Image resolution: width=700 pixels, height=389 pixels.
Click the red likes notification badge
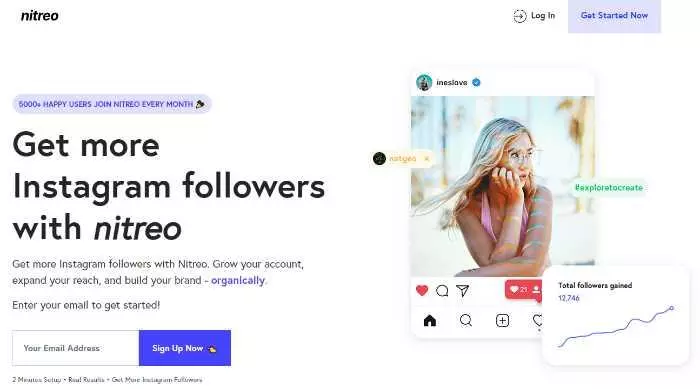click(x=523, y=289)
